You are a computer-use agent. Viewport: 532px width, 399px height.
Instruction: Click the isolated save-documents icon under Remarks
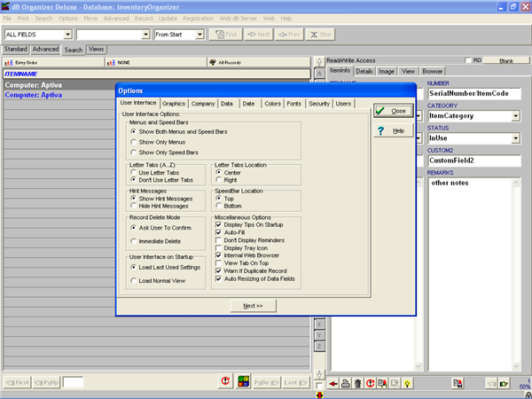click(458, 384)
